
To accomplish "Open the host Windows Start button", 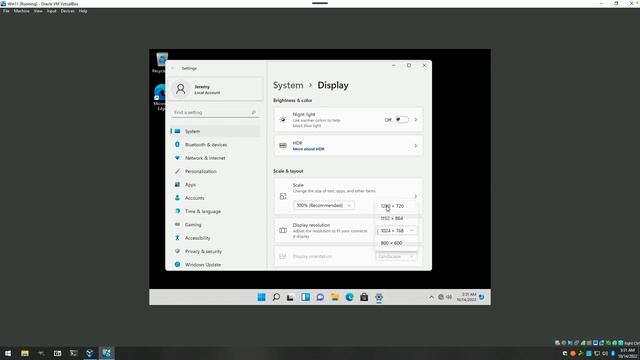I will point(8,353).
